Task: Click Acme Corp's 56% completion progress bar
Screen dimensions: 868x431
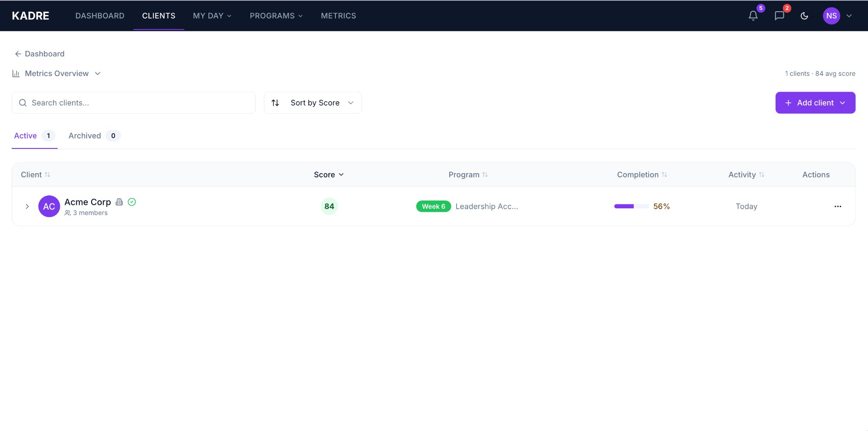Action: click(x=631, y=206)
